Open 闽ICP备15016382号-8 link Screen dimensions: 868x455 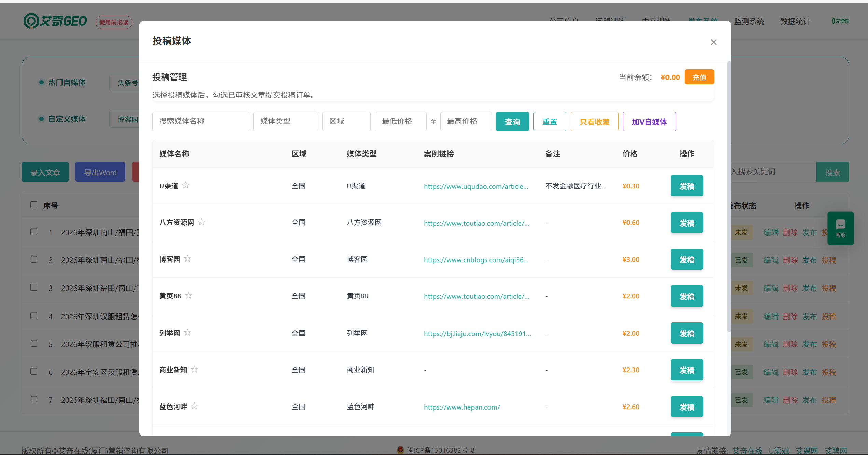441,450
